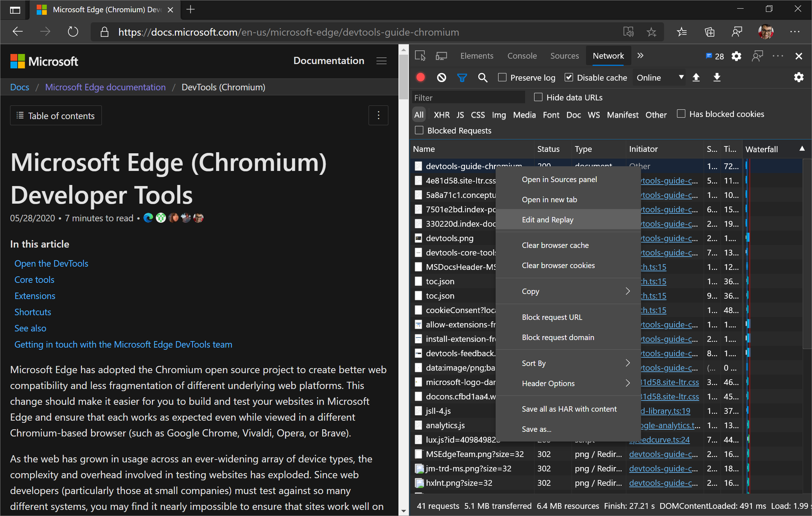Select the Block request URL menu item
The height and width of the screenshot is (516, 812).
tap(551, 317)
